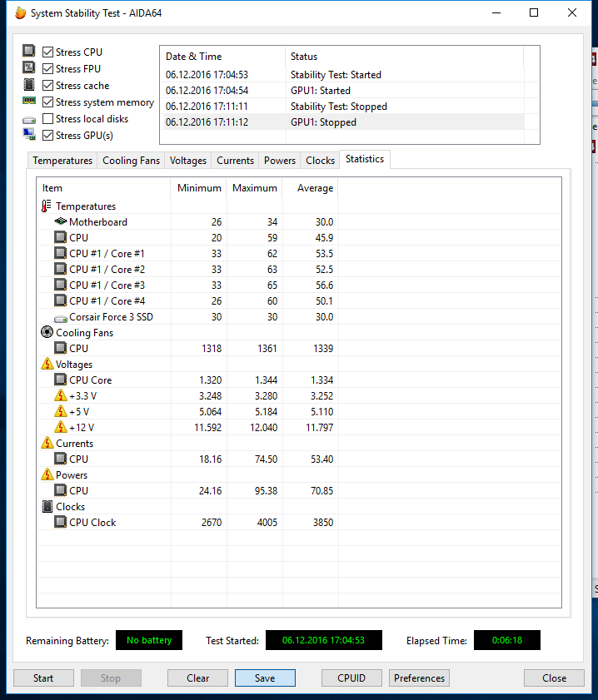The width and height of the screenshot is (598, 700).
Task: Click the grayed-out Stop button
Action: [x=111, y=678]
